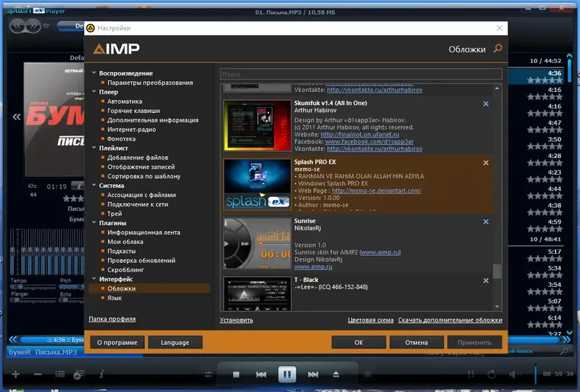Open the Автоматика settings page
Viewport: 580px width, 392px height.
[125, 101]
